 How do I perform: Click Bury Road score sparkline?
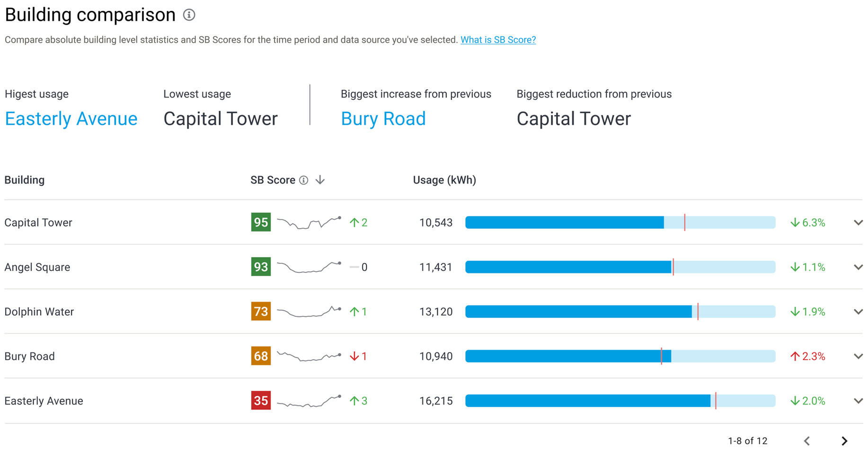[309, 356]
